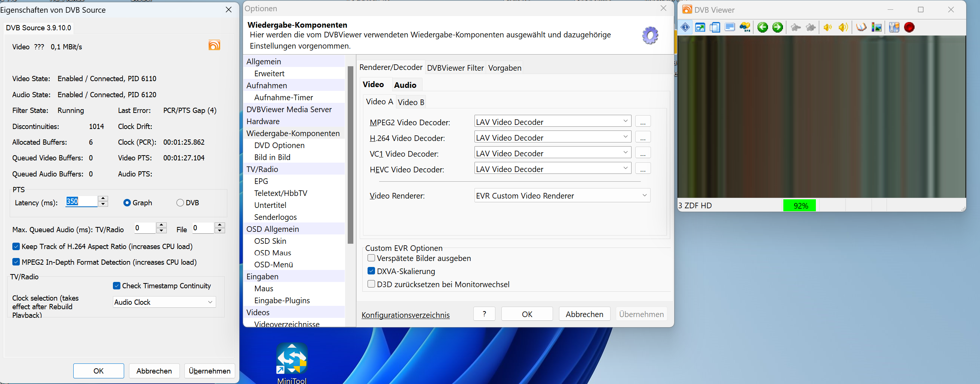The width and height of the screenshot is (980, 384).
Task: Click the Latency (ms) input field
Action: 81,201
